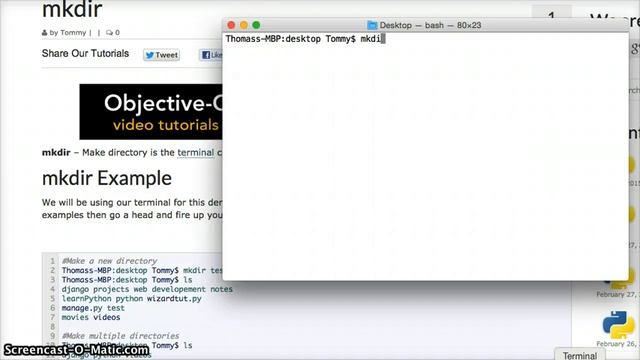Click the code line 'movies videos'
The width and height of the screenshot is (640, 360).
coord(91,317)
